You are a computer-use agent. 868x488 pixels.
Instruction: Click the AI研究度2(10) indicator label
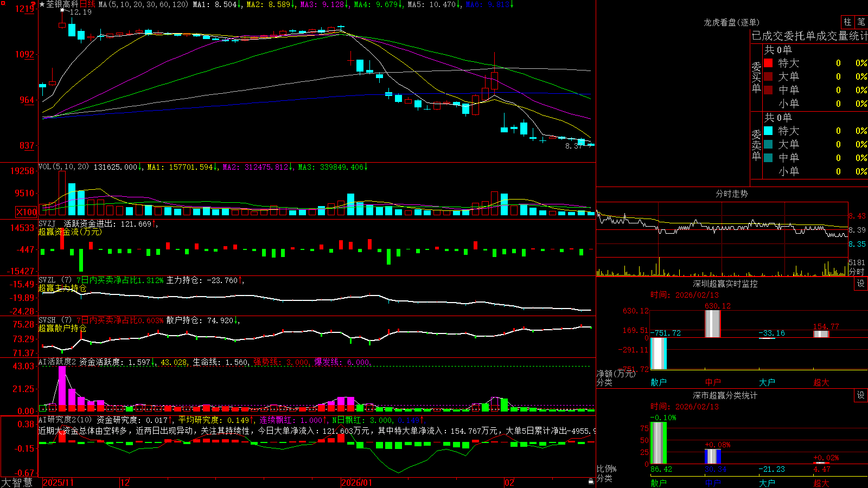pos(66,420)
